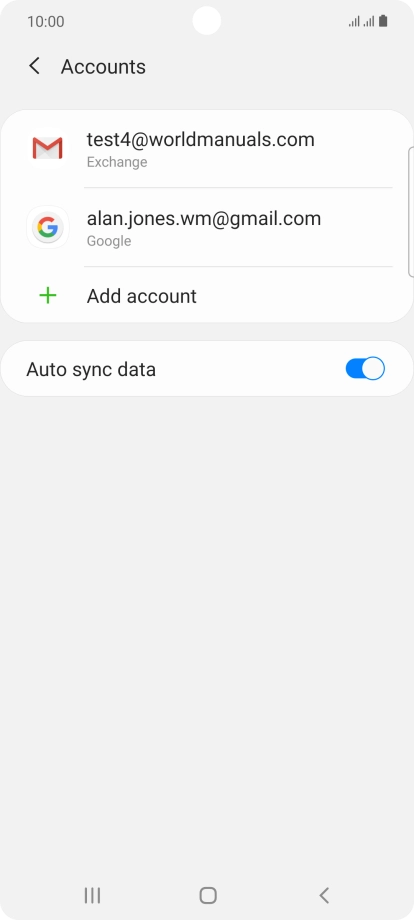The width and height of the screenshot is (414, 920).
Task: Tap the 10:00 clock in status bar
Action: (46, 22)
